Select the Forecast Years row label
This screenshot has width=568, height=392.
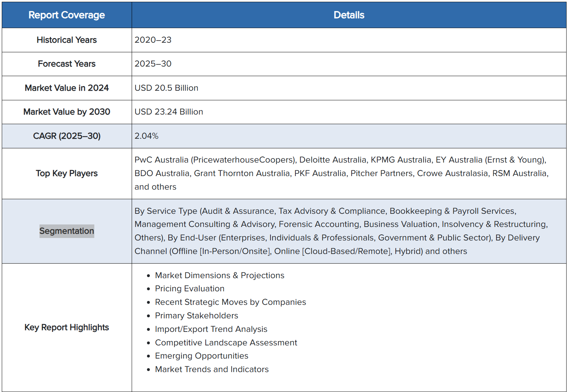[67, 64]
